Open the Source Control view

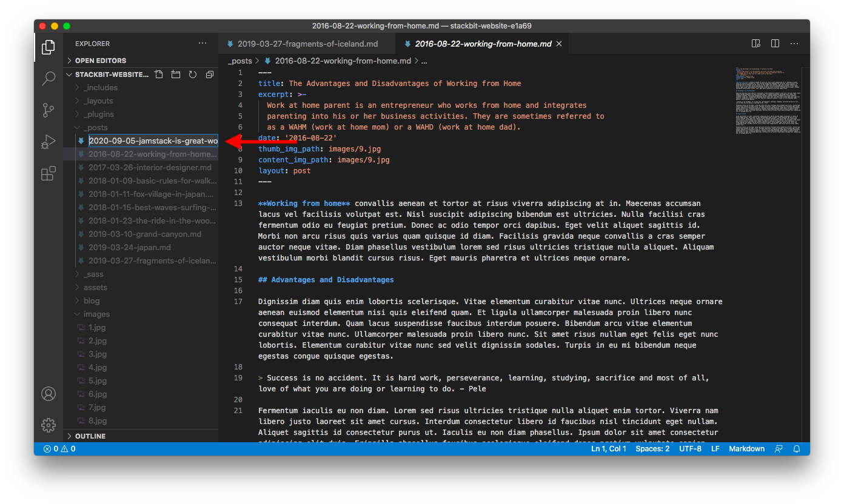pyautogui.click(x=49, y=110)
